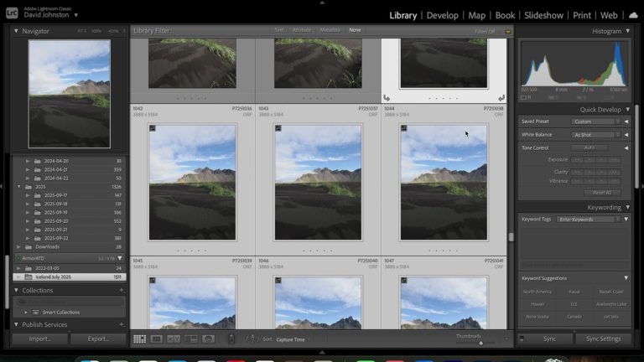
Task: Select the Metadata filter tab
Action: pos(330,30)
